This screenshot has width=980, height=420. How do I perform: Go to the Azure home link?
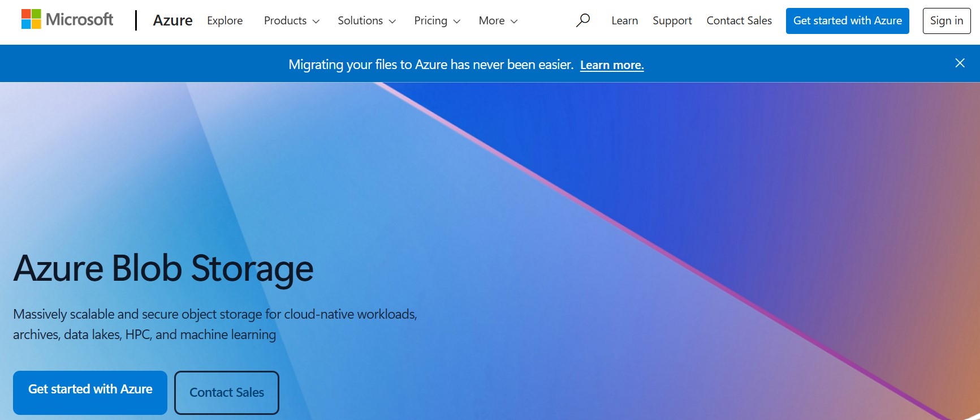point(172,20)
